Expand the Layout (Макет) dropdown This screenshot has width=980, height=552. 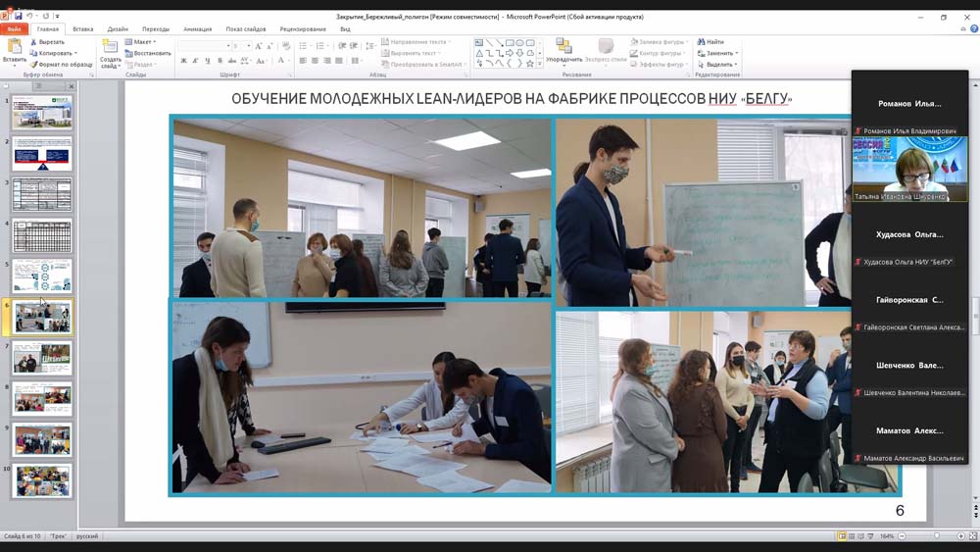click(x=143, y=42)
